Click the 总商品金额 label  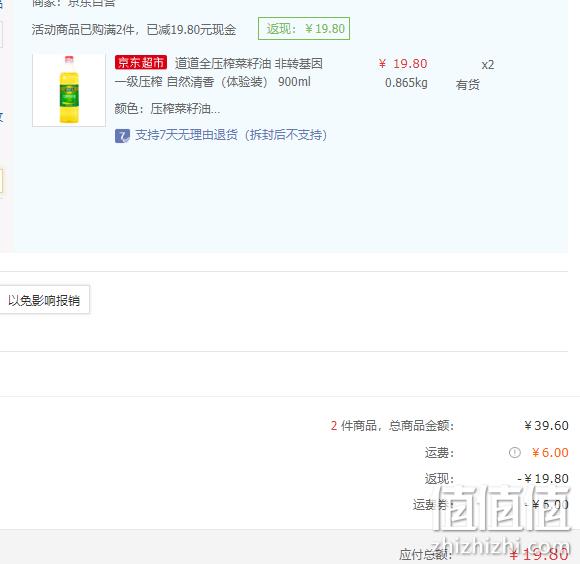(421, 426)
